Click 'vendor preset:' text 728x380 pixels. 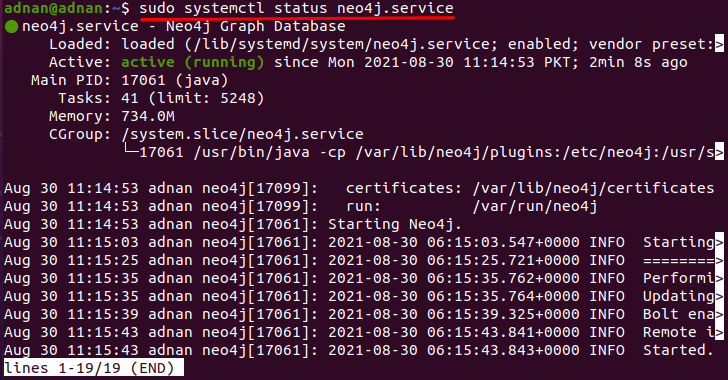651,45
